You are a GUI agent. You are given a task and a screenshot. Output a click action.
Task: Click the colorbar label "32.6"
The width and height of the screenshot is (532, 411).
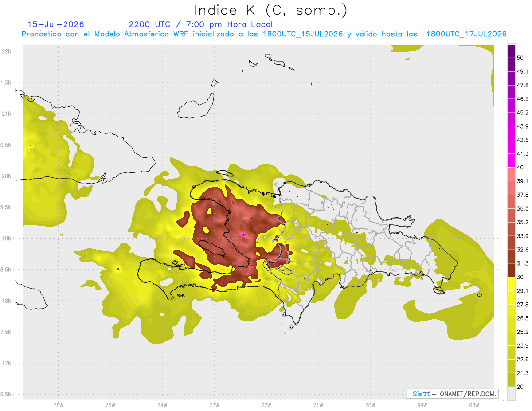523,250
